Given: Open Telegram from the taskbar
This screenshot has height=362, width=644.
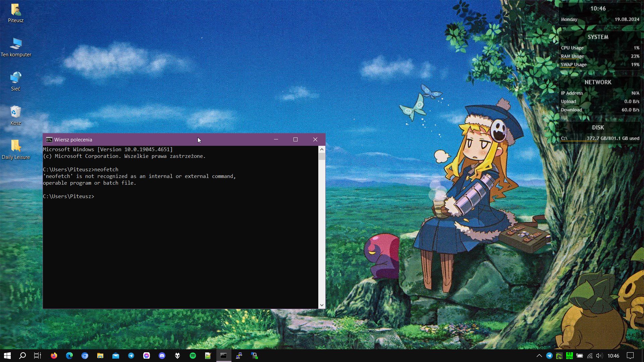Looking at the screenshot, I should (131, 356).
